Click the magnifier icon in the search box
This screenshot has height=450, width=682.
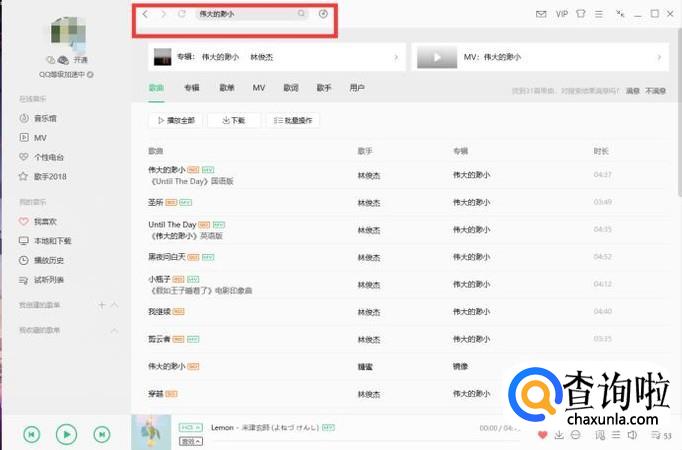coord(301,14)
